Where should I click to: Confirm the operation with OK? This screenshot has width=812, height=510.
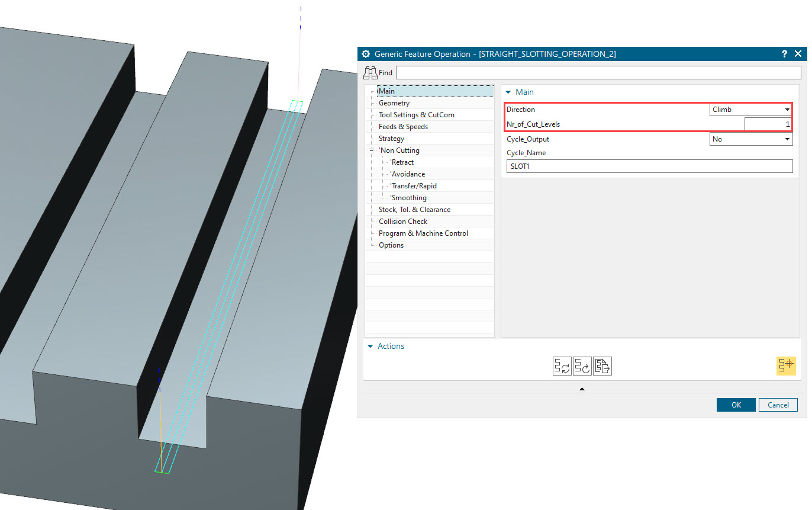[x=736, y=405]
